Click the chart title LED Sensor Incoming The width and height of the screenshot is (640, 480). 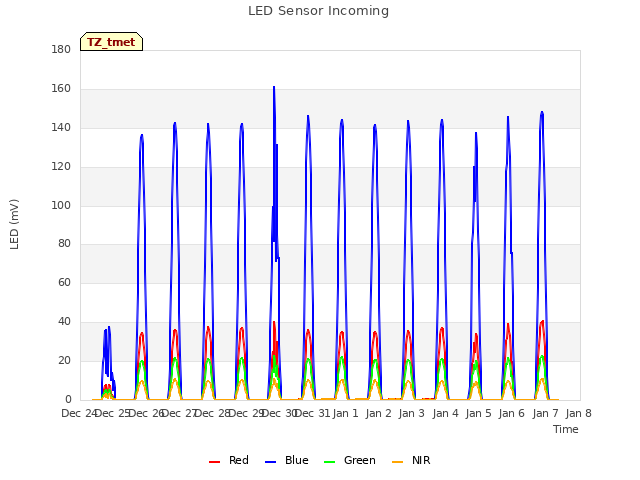pyautogui.click(x=318, y=11)
